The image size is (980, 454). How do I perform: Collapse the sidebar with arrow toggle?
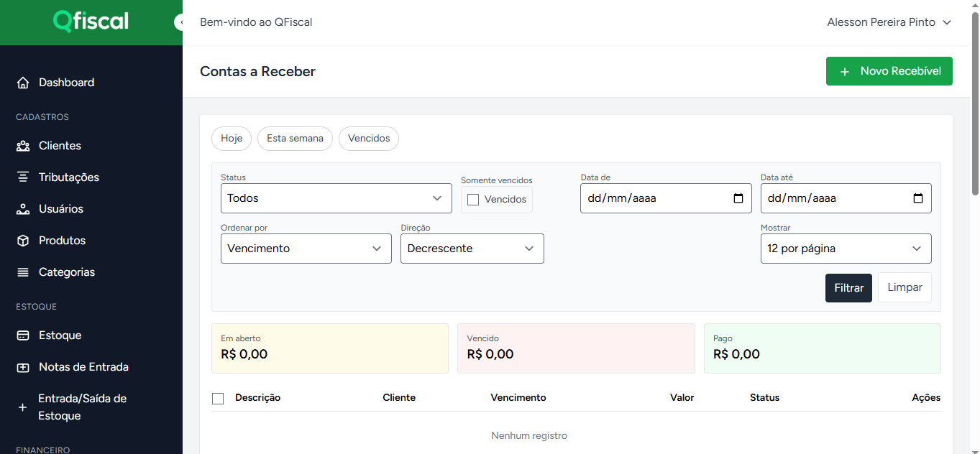tap(180, 22)
